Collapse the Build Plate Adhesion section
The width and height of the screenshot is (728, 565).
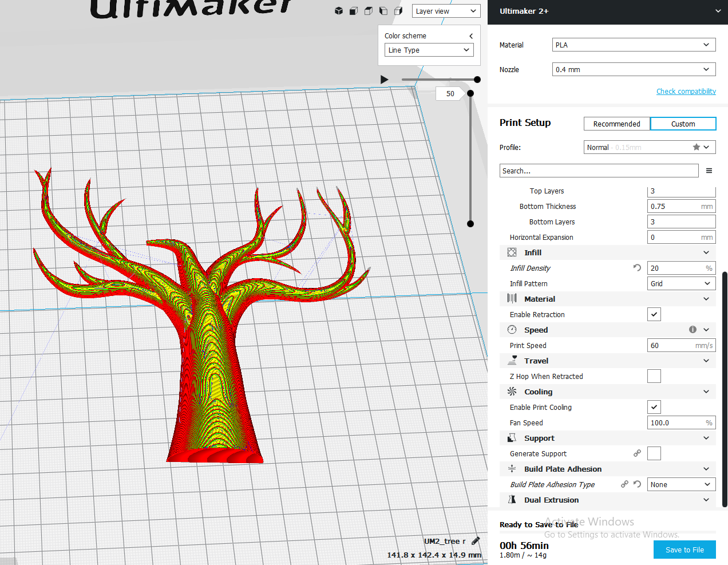point(706,469)
